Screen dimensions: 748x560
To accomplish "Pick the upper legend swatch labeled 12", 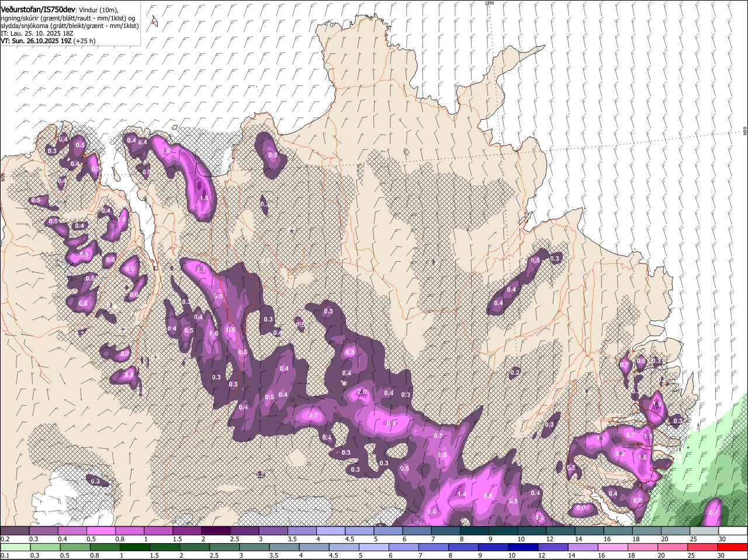I will click(x=560, y=531).
